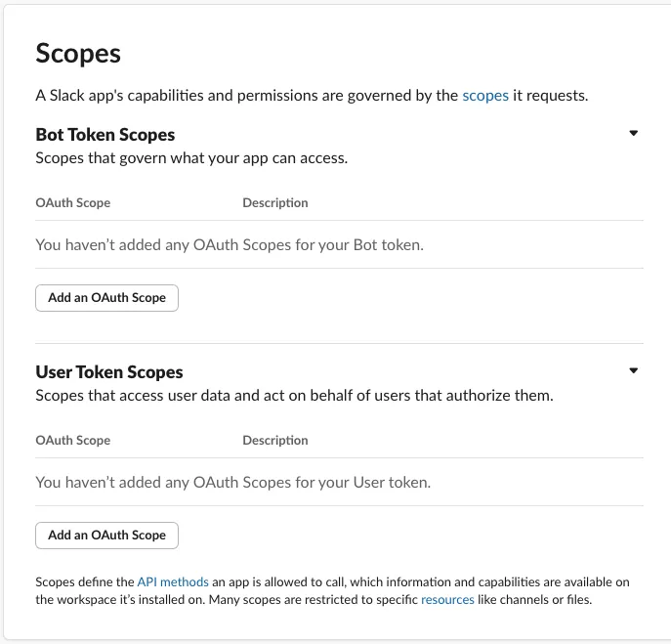Click the main 'Scopes' page heading
The image size is (671, 644).
pos(78,53)
